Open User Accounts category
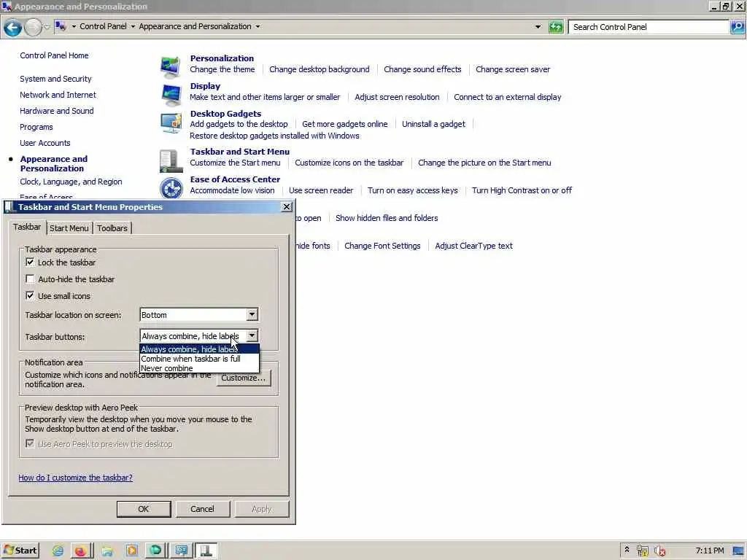The image size is (747, 560). 45,144
